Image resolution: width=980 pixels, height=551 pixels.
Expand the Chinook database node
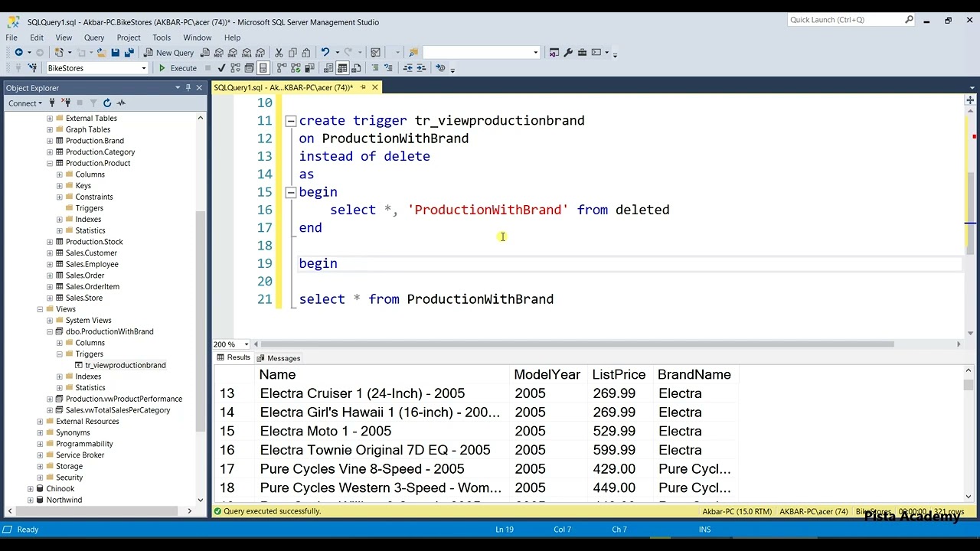coord(30,488)
